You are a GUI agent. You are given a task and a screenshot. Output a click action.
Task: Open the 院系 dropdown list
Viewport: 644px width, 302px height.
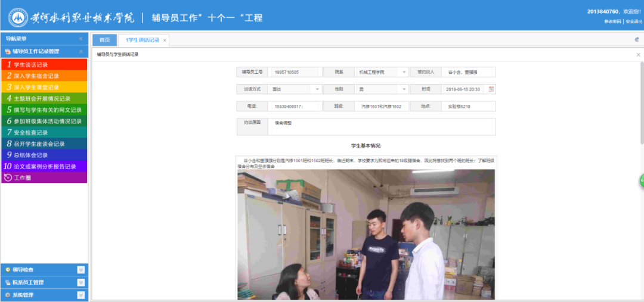[x=404, y=72]
